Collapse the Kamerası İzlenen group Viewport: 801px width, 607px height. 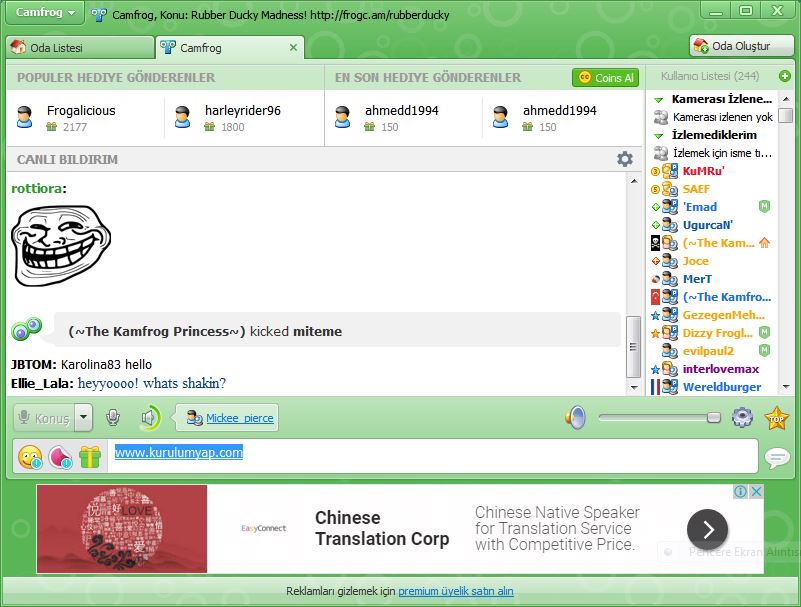[x=658, y=99]
